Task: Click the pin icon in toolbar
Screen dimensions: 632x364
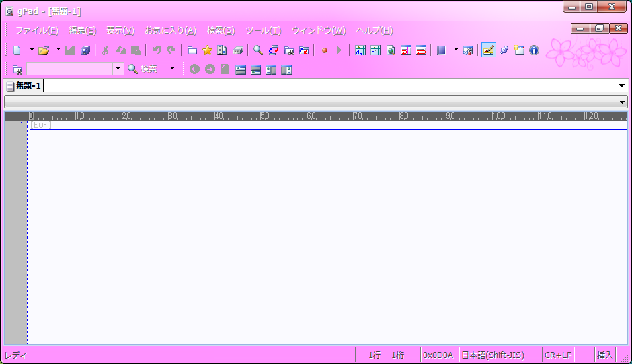Action: pos(504,50)
